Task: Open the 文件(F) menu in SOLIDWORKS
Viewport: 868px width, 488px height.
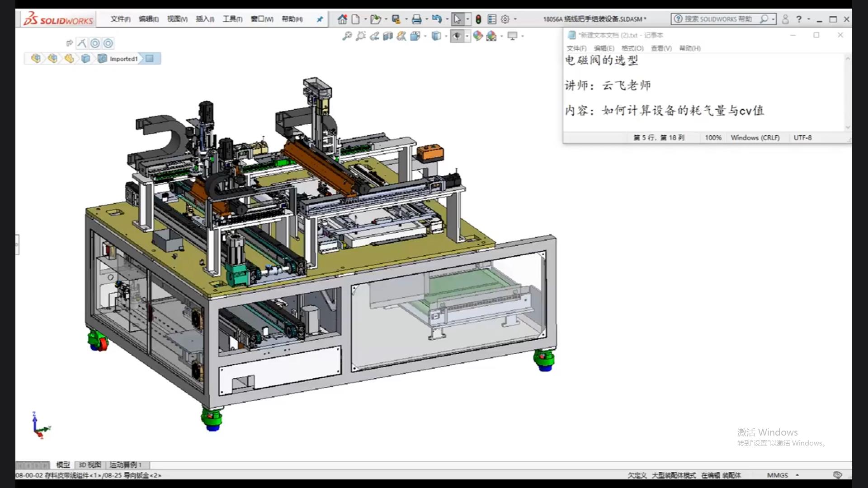Action: click(120, 19)
